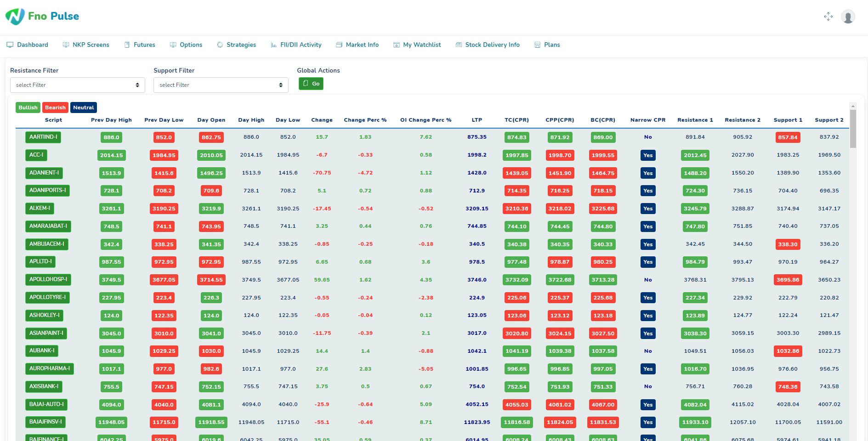Viewport: 868px width, 441px height.
Task: Click the fullscreen expand arrows icon
Action: coord(828,17)
